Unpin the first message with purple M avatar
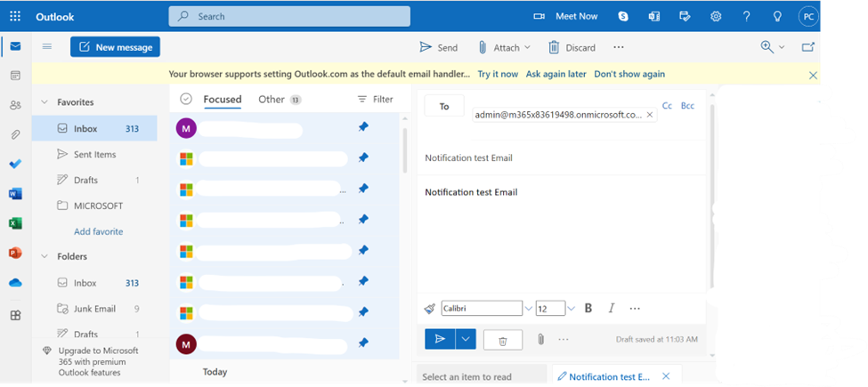This screenshot has width=868, height=387. click(x=363, y=127)
